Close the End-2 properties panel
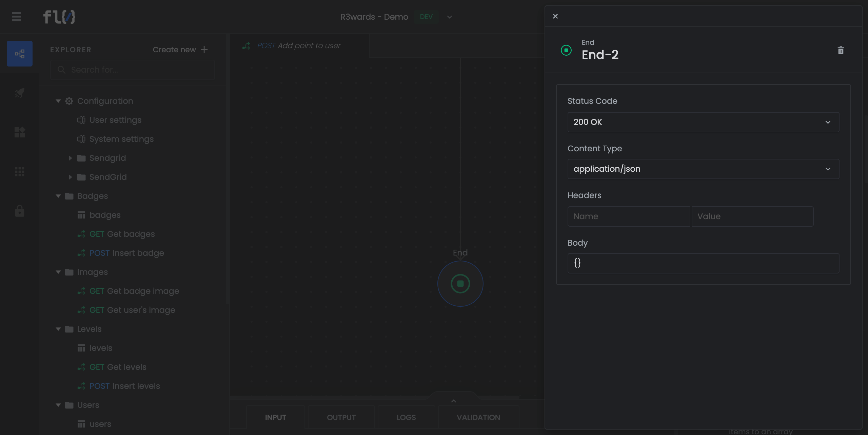 tap(555, 16)
